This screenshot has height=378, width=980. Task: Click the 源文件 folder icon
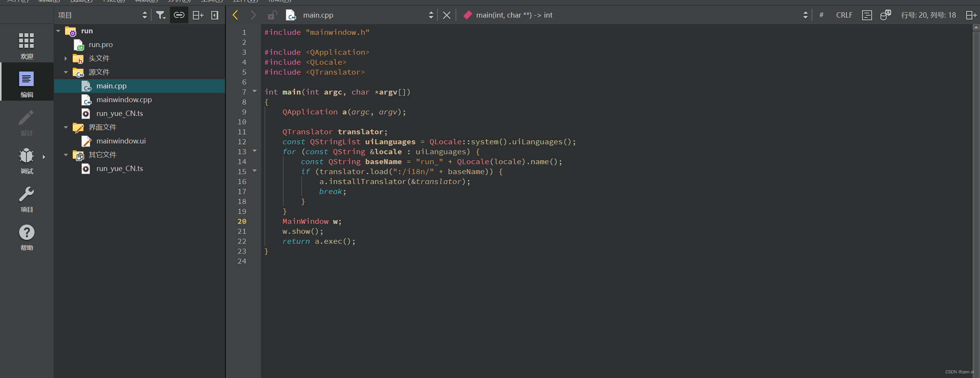(x=78, y=72)
